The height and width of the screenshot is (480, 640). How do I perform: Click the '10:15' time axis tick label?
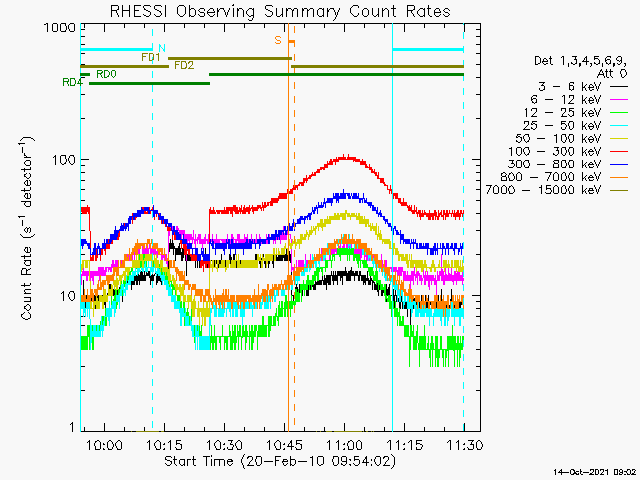tap(164, 444)
